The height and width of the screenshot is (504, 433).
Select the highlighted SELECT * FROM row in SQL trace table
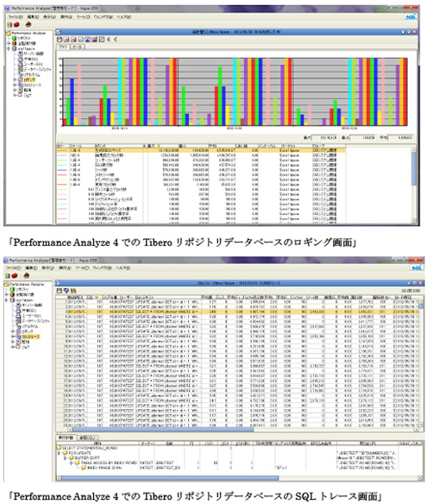[x=237, y=312]
